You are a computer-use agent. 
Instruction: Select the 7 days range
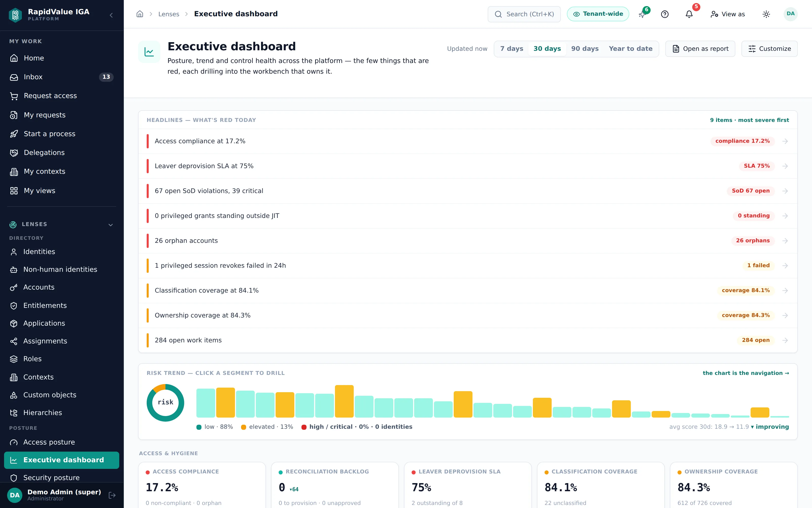(512, 49)
